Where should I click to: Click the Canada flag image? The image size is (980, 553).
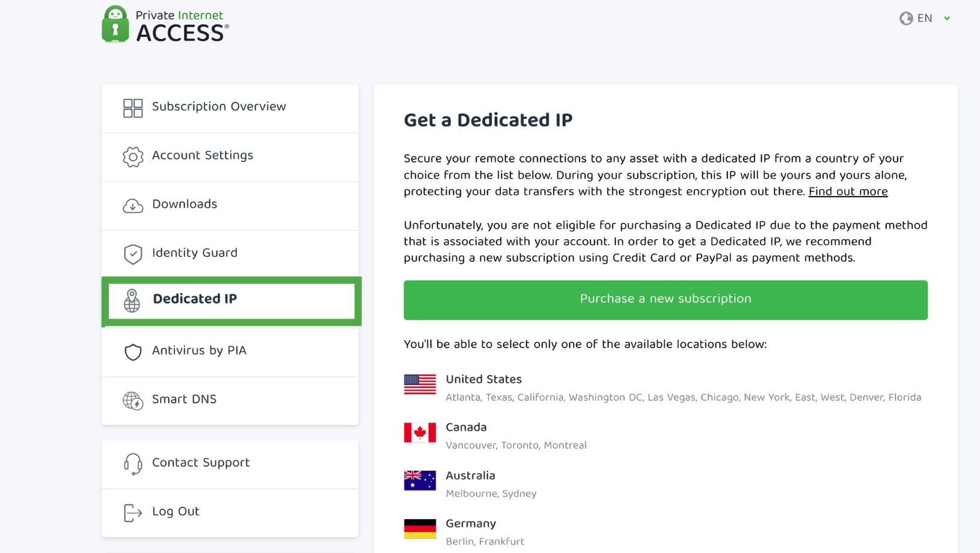pyautogui.click(x=420, y=432)
